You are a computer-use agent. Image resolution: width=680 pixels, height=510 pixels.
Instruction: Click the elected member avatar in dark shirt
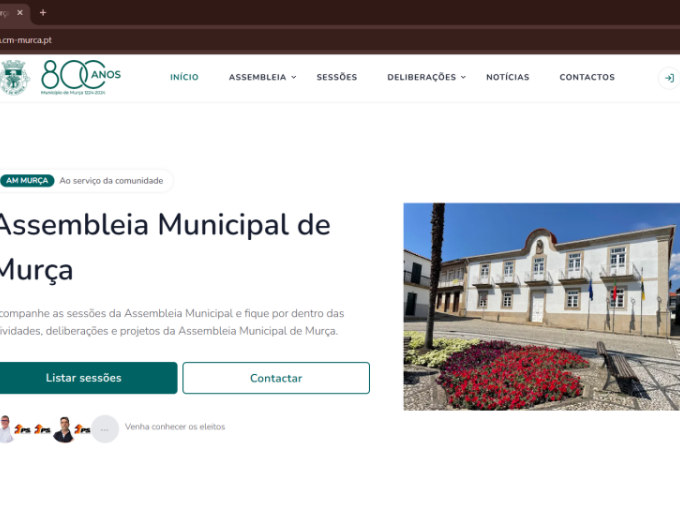tap(64, 429)
